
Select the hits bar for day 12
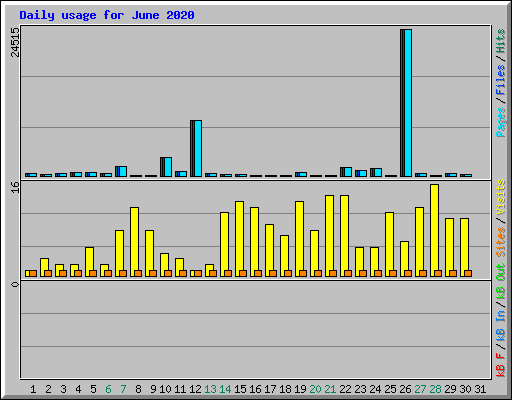point(196,148)
